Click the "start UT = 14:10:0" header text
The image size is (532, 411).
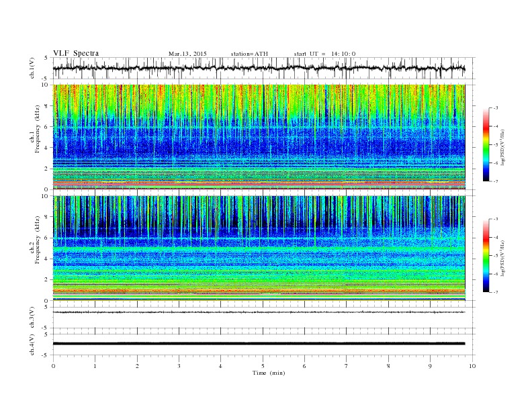coord(324,54)
